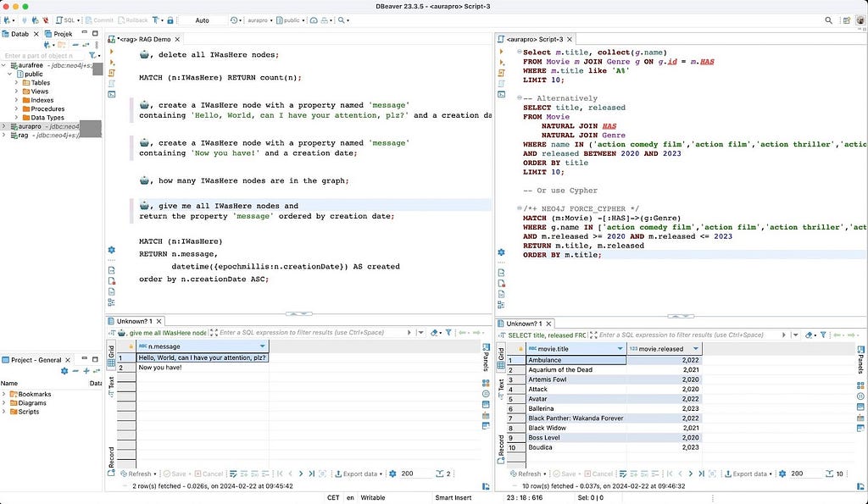Collapse the aurafree connection node
Image resolution: width=868 pixels, height=504 pixels.
tap(4, 65)
